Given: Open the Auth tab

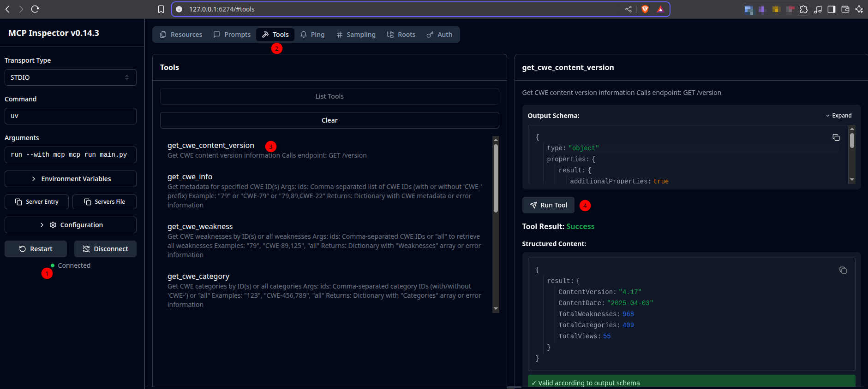Looking at the screenshot, I should (x=439, y=35).
